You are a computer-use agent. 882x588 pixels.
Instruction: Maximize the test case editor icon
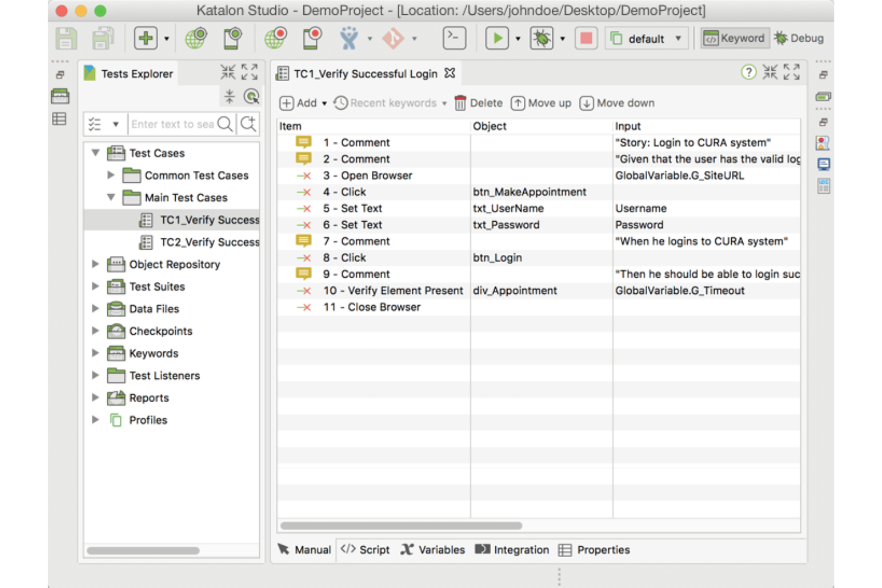[791, 72]
